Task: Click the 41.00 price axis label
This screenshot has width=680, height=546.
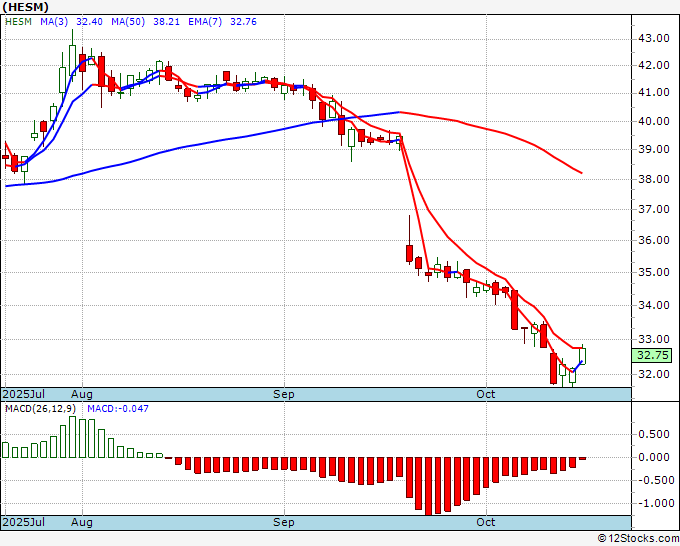Action: tap(654, 92)
